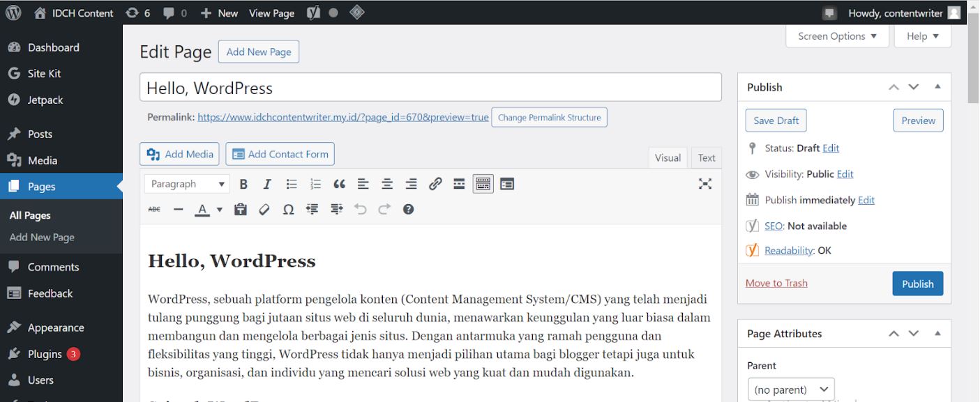Screen dimensions: 980x402
Task: Click the clear formatting eraser icon
Action: tap(264, 209)
